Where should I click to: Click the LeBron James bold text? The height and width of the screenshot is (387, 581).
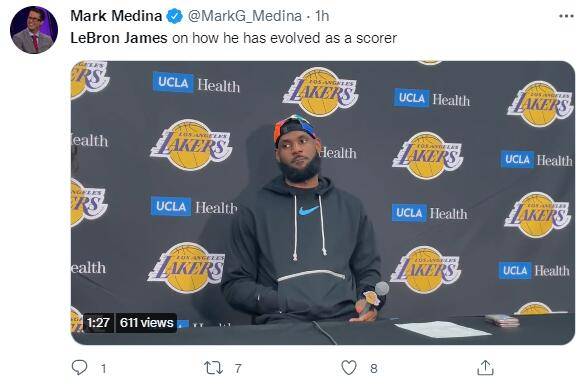119,38
